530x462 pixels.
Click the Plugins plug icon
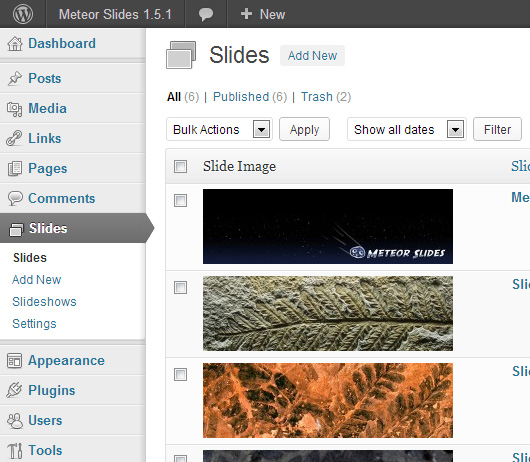pyautogui.click(x=14, y=390)
